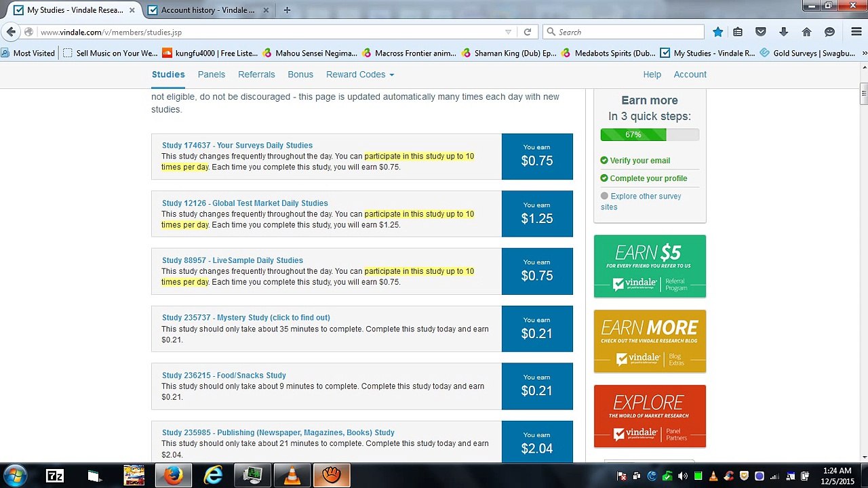The width and height of the screenshot is (868, 488).
Task: Open the Bonus page
Action: [300, 75]
